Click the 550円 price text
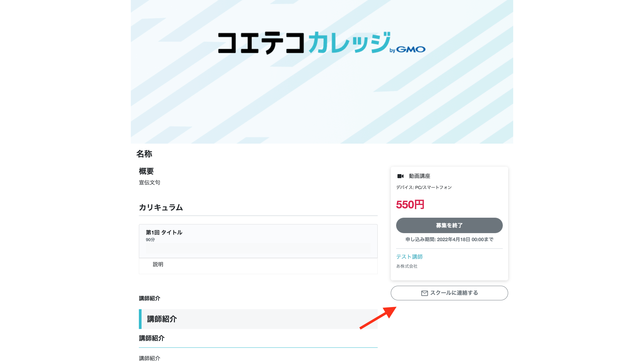Screen dimensions: 644x362 point(410,205)
